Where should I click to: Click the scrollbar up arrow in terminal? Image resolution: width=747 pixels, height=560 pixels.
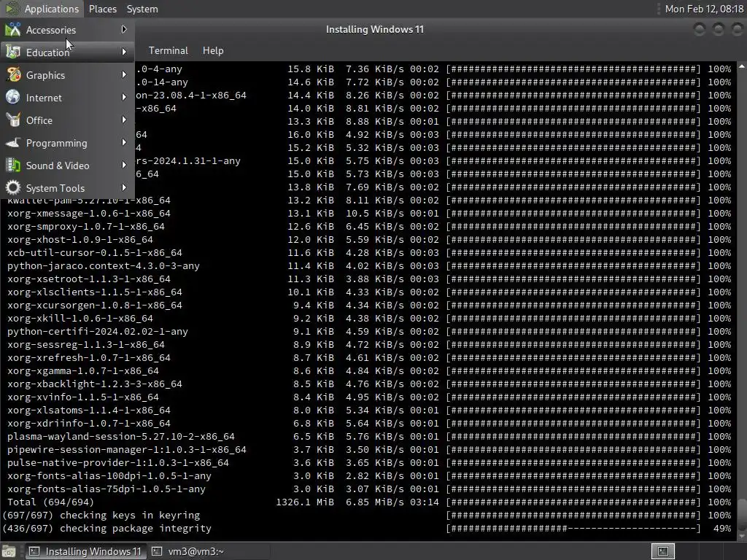[x=742, y=66]
